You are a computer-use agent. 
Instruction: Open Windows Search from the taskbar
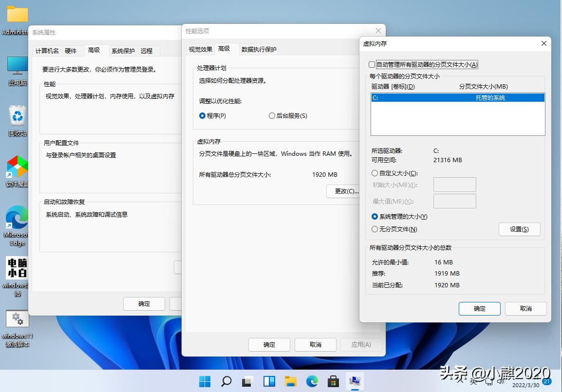pos(226,381)
